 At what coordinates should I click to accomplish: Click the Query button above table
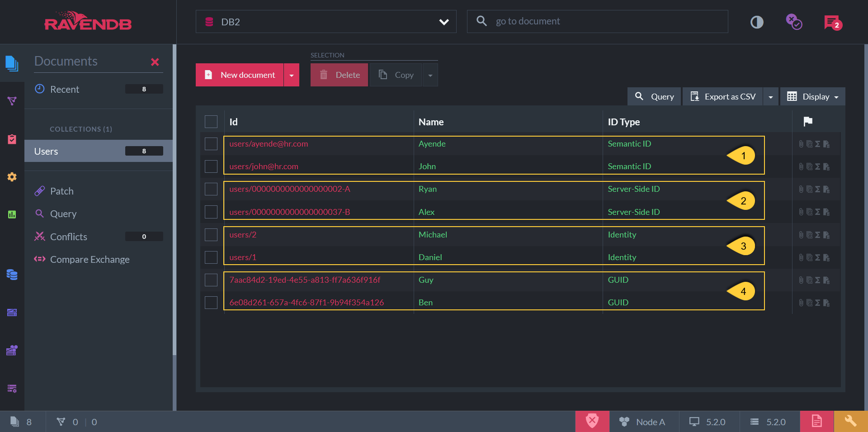654,97
